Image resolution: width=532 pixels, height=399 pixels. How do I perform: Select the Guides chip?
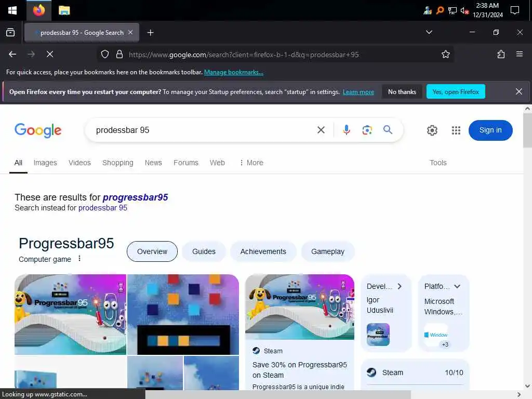(x=204, y=252)
